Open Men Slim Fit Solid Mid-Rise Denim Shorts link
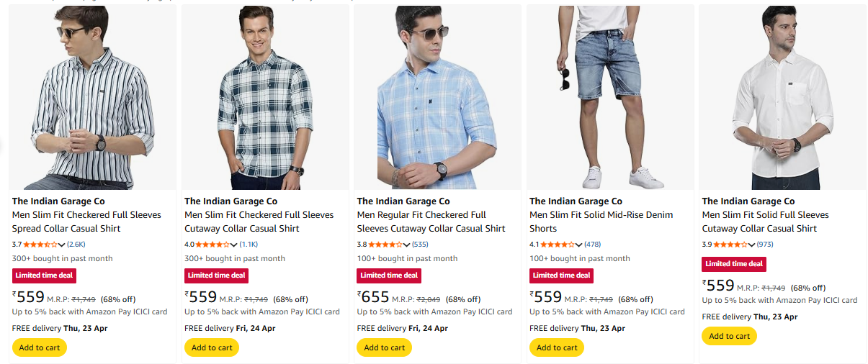This screenshot has width=868, height=364. pos(601,222)
